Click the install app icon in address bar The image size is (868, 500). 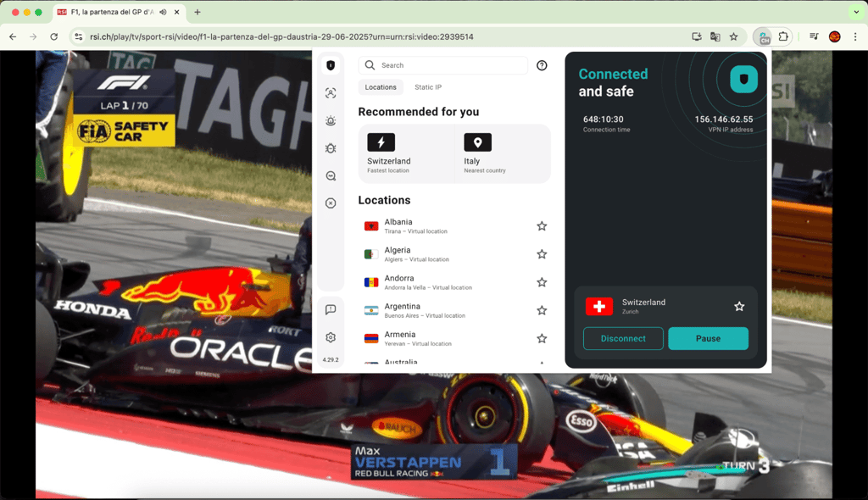click(x=697, y=37)
